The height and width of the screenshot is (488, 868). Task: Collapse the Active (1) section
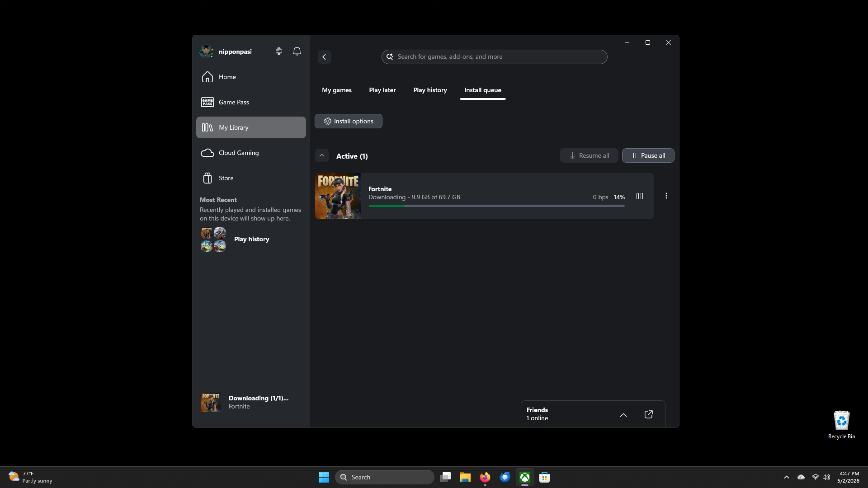[x=322, y=155]
